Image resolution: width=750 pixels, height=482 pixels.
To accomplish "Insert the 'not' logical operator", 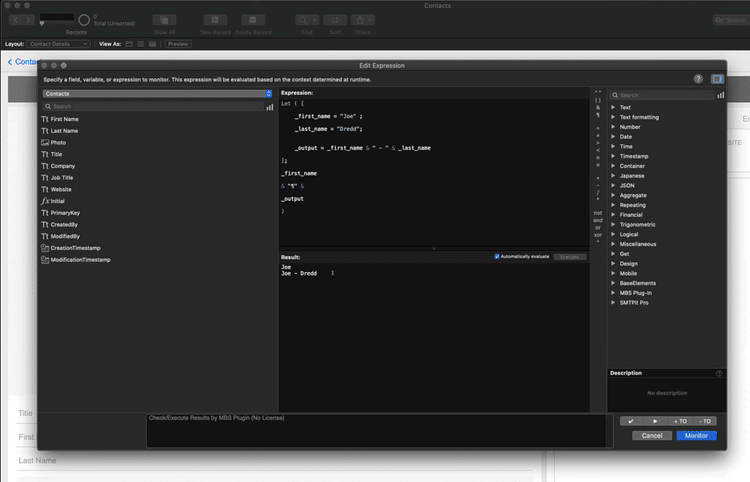I will pyautogui.click(x=598, y=213).
